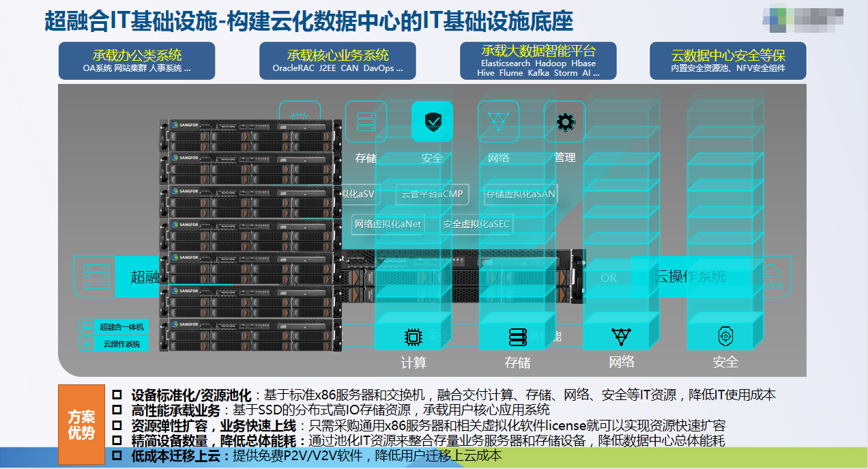Click the bold heading 低成本迁移上云

click(x=176, y=455)
